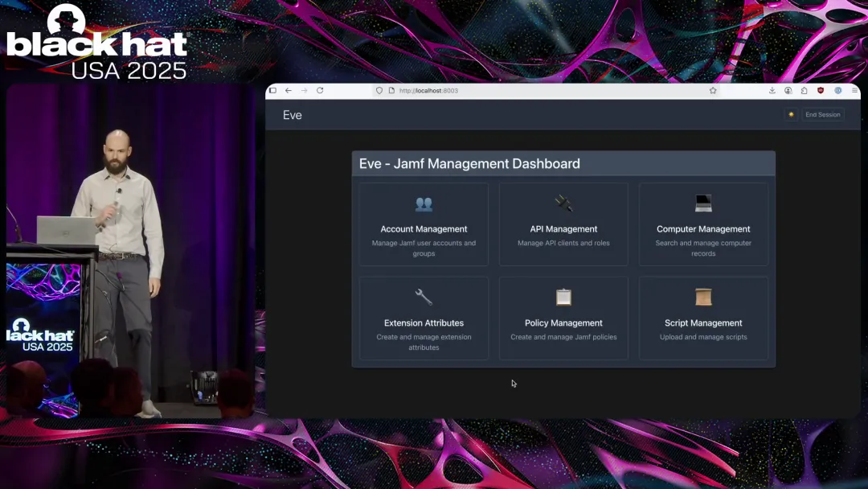Click 'Upload and manage scripts' text
Image resolution: width=868 pixels, height=489 pixels.
[x=703, y=337]
